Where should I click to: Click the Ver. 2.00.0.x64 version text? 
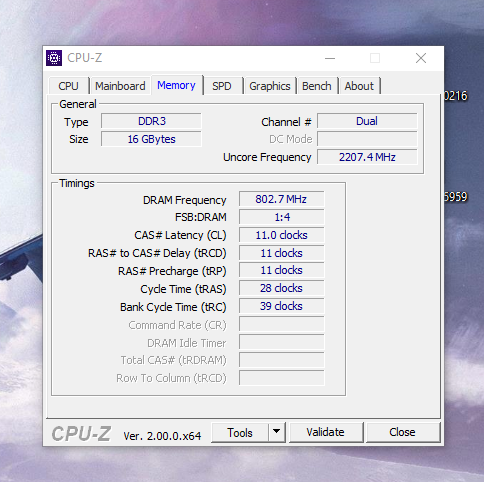(162, 436)
